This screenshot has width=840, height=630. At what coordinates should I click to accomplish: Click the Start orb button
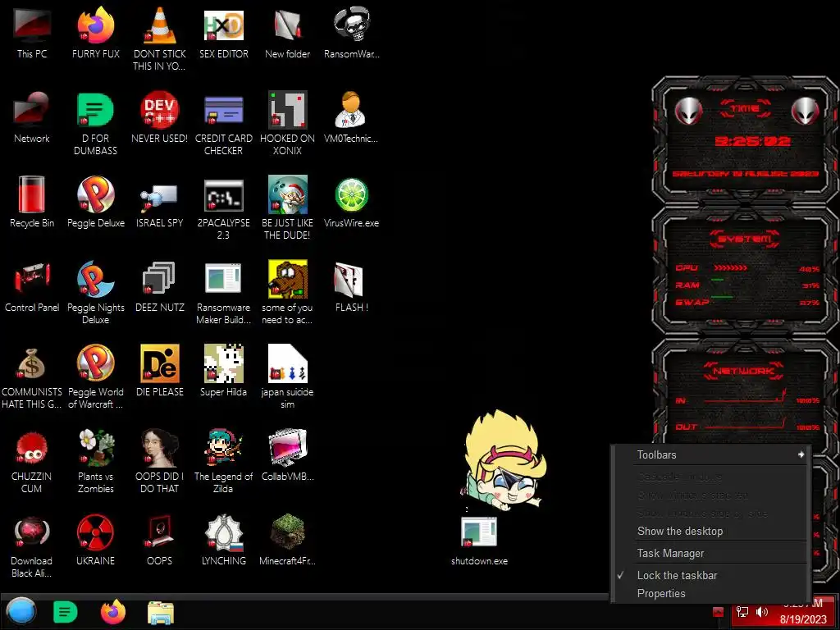tap(21, 612)
